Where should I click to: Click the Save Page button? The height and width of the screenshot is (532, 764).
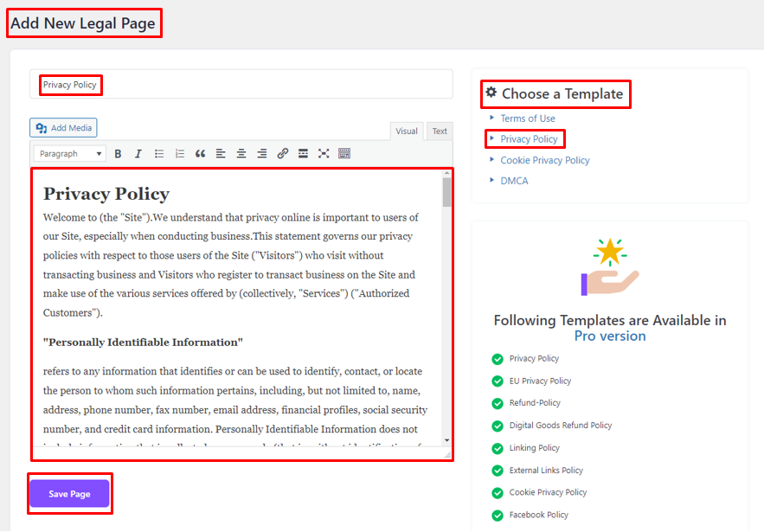pyautogui.click(x=70, y=494)
